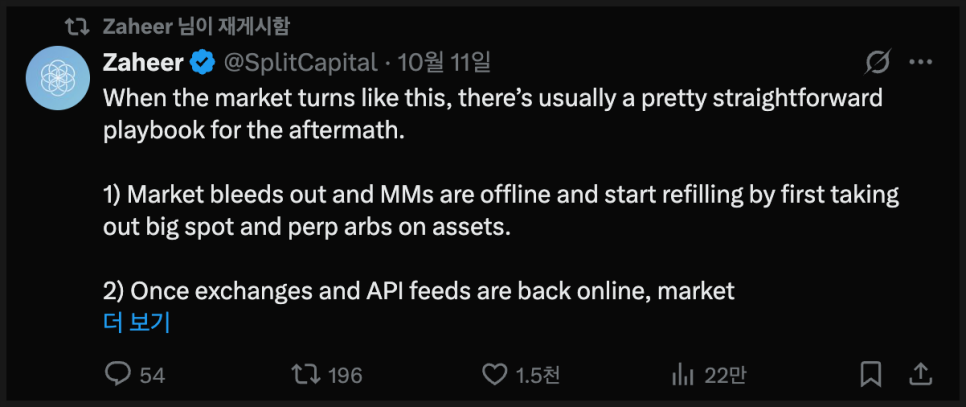Click the share upload arrow icon

[x=919, y=374]
